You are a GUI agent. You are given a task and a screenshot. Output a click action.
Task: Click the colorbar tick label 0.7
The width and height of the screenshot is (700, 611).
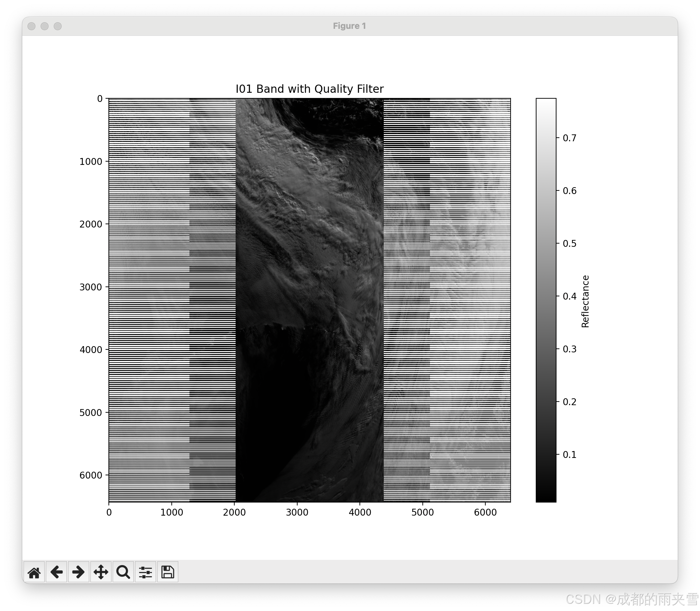pos(570,138)
